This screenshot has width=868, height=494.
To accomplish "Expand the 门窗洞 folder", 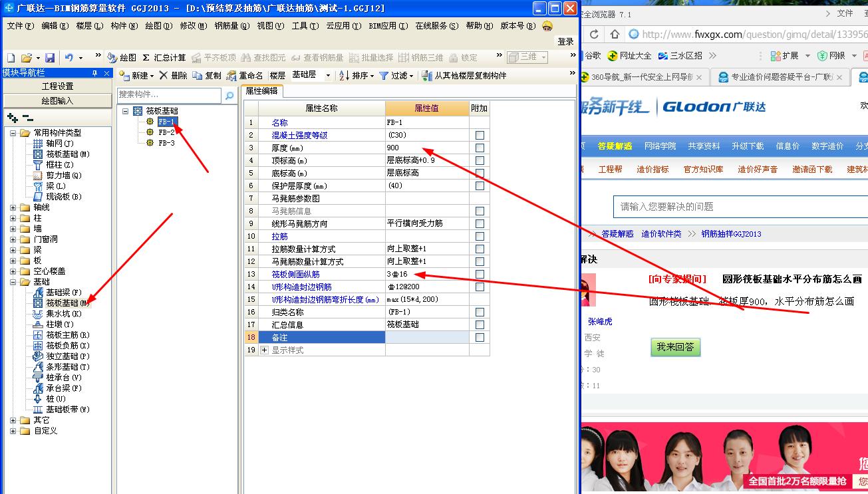I will click(13, 239).
